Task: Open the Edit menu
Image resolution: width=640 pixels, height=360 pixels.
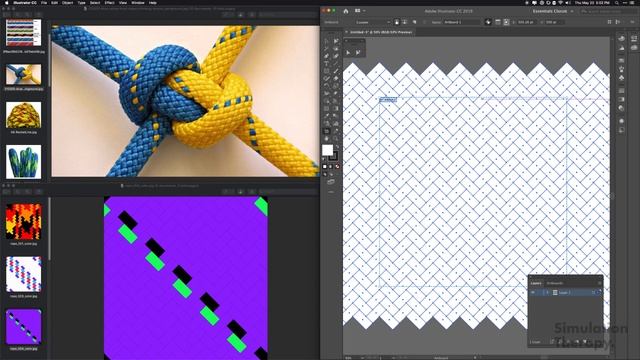Action: coord(54,2)
